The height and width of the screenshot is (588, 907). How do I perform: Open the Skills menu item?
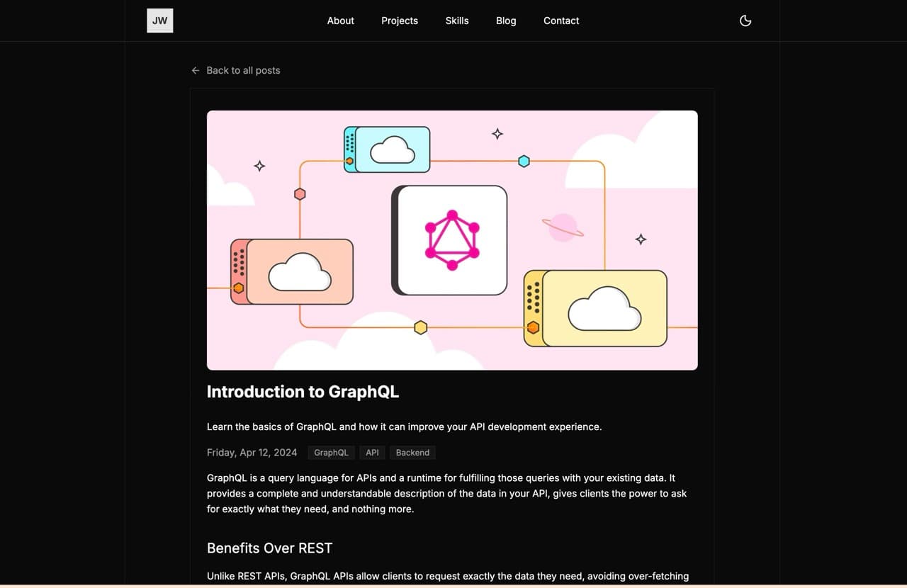point(456,21)
